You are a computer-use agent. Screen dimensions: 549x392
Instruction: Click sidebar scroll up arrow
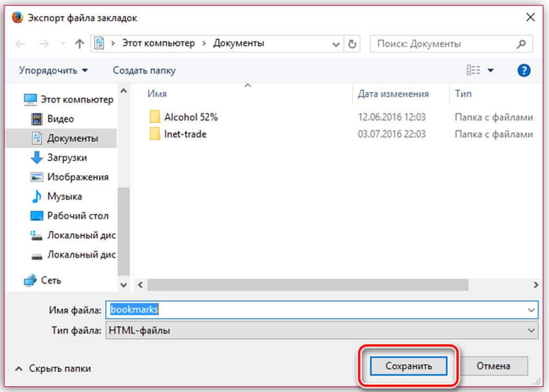pyautogui.click(x=124, y=91)
